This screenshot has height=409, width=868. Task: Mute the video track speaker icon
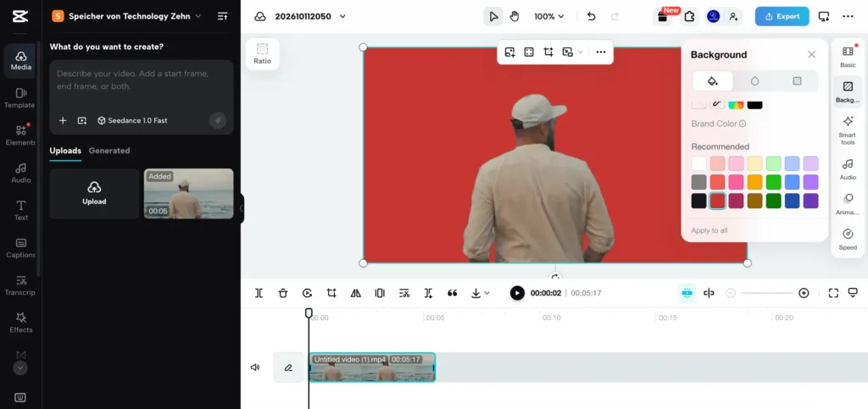click(254, 367)
